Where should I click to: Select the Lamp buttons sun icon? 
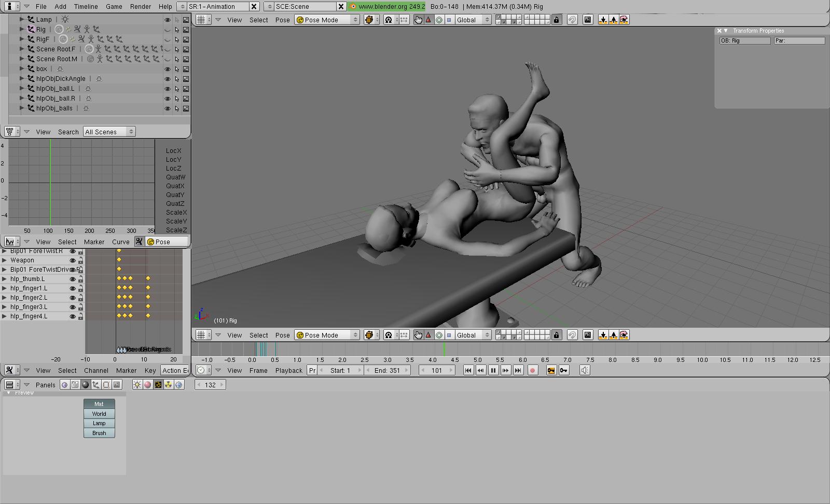click(x=137, y=385)
